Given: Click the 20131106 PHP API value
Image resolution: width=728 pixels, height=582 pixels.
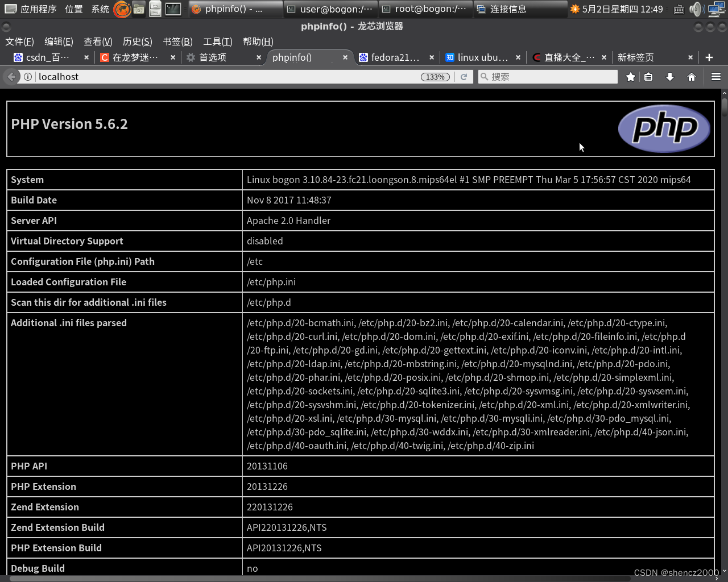Looking at the screenshot, I should 267,466.
